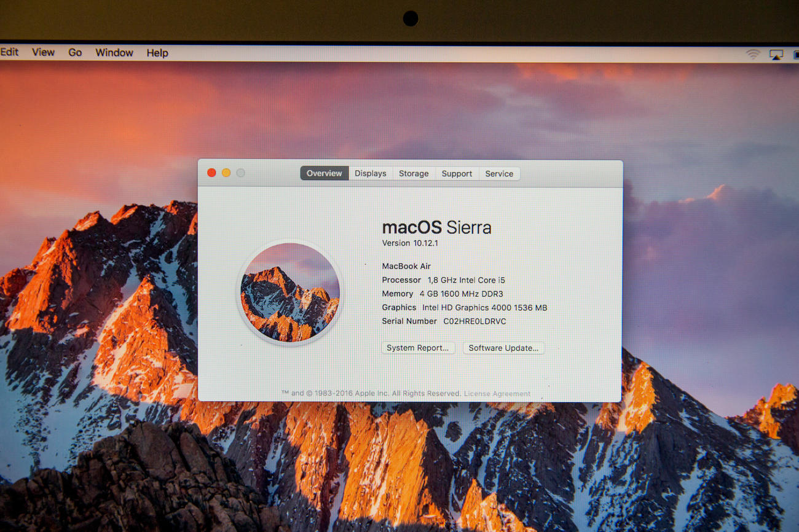799x532 pixels.
Task: Click the macOS Sierra mountain logo
Action: coord(289,292)
